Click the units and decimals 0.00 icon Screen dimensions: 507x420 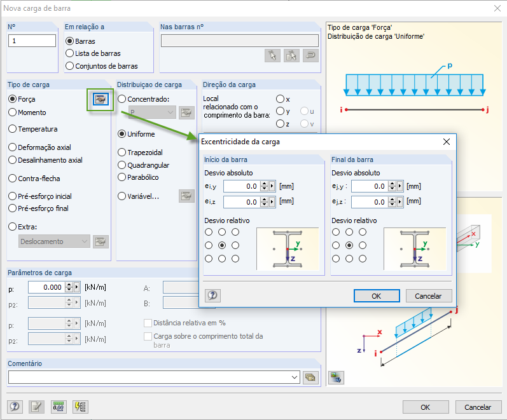coord(59,407)
